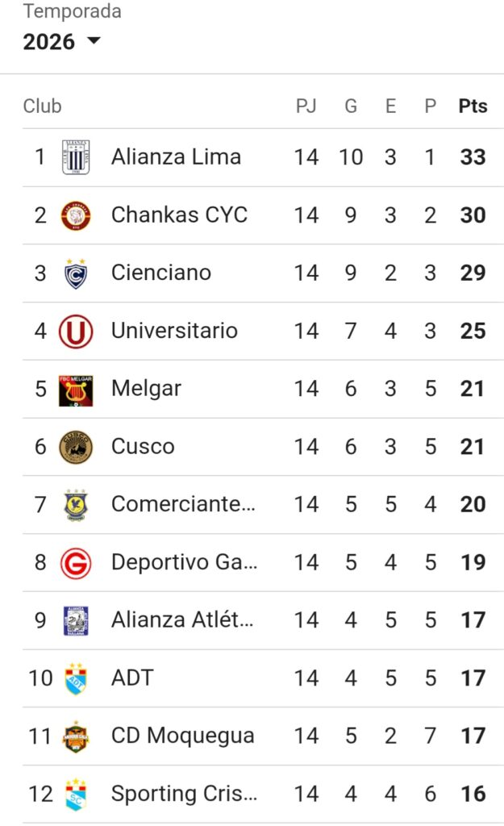Click the ADT light blue crest
Image resolution: width=504 pixels, height=826 pixels.
76,679
